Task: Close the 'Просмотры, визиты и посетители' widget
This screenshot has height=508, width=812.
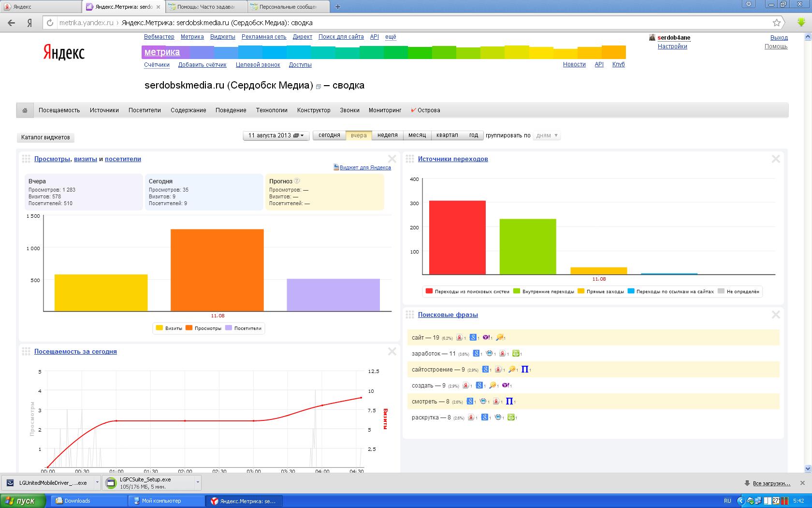Action: click(392, 159)
